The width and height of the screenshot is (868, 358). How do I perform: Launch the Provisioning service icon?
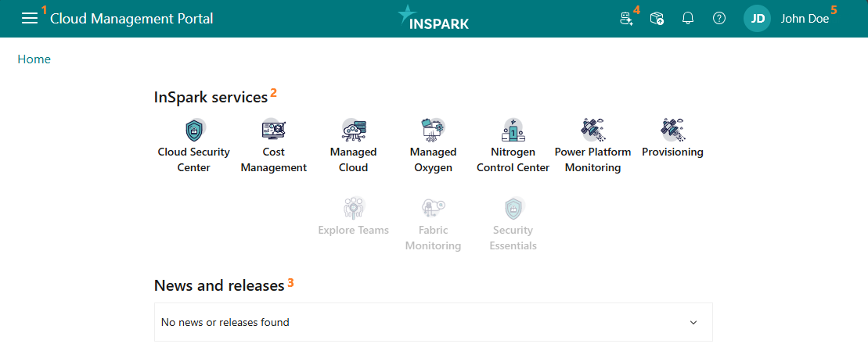pos(672,130)
